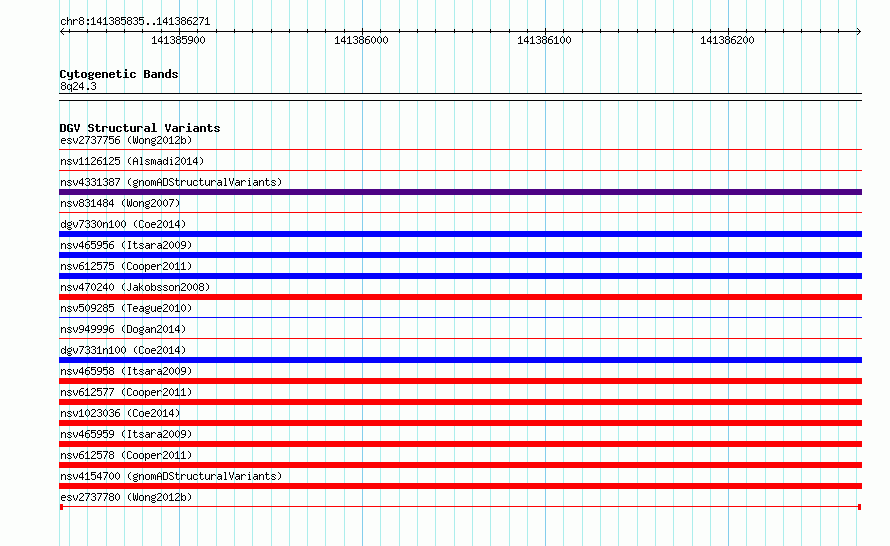Select the thin red line under nsv1126125
The height and width of the screenshot is (546, 890).
(460, 171)
